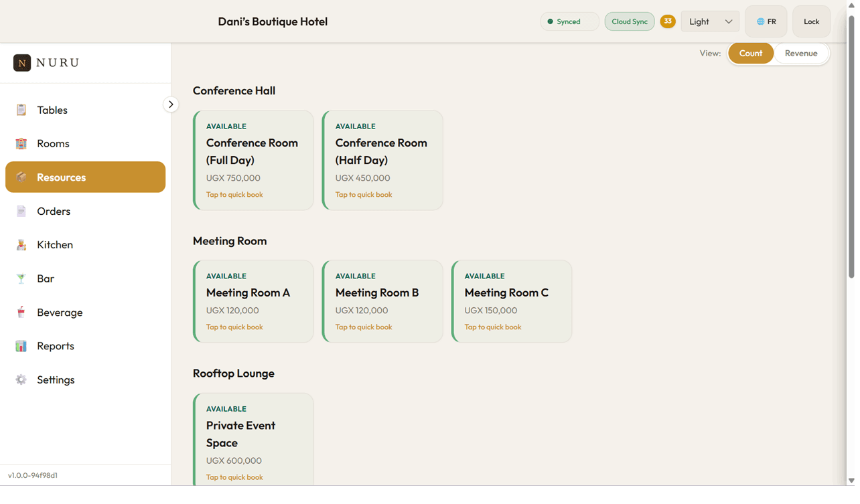Viewport: 860px width, 504px height.
Task: Open the Kitchen section
Action: 85,245
